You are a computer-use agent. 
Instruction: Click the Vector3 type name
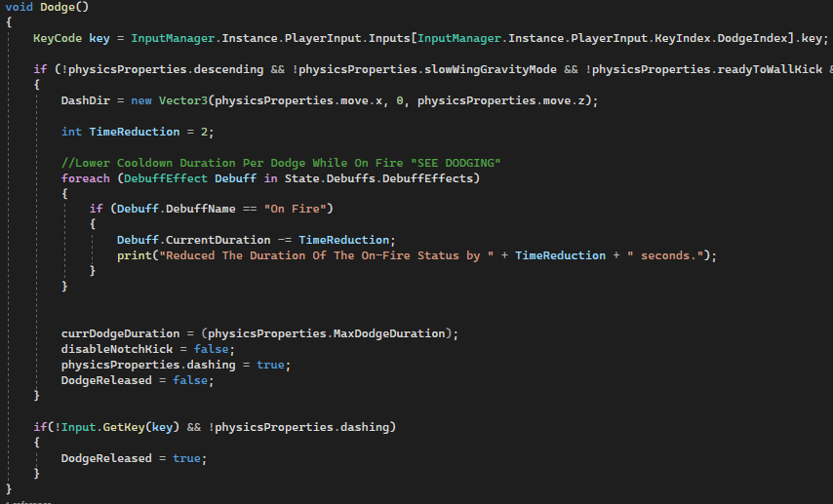[183, 101]
